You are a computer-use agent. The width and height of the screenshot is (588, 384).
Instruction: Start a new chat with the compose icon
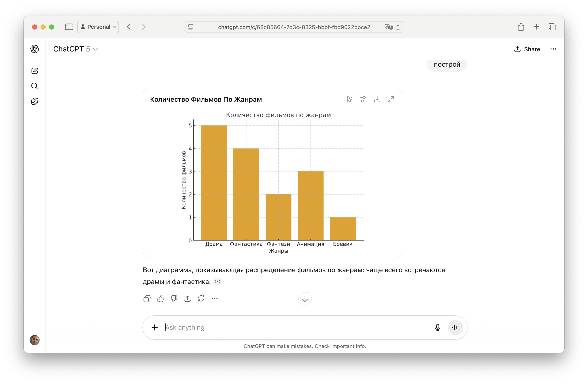(x=35, y=71)
